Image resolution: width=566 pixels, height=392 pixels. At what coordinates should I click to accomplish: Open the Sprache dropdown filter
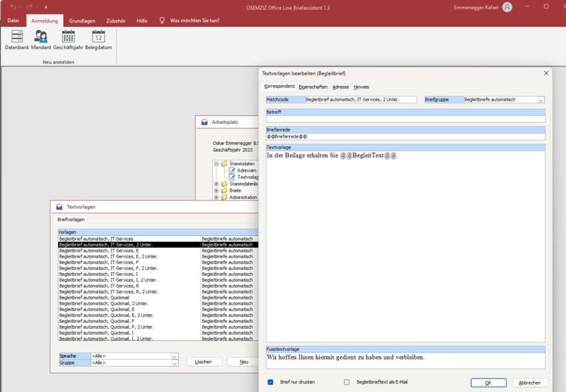click(x=174, y=356)
